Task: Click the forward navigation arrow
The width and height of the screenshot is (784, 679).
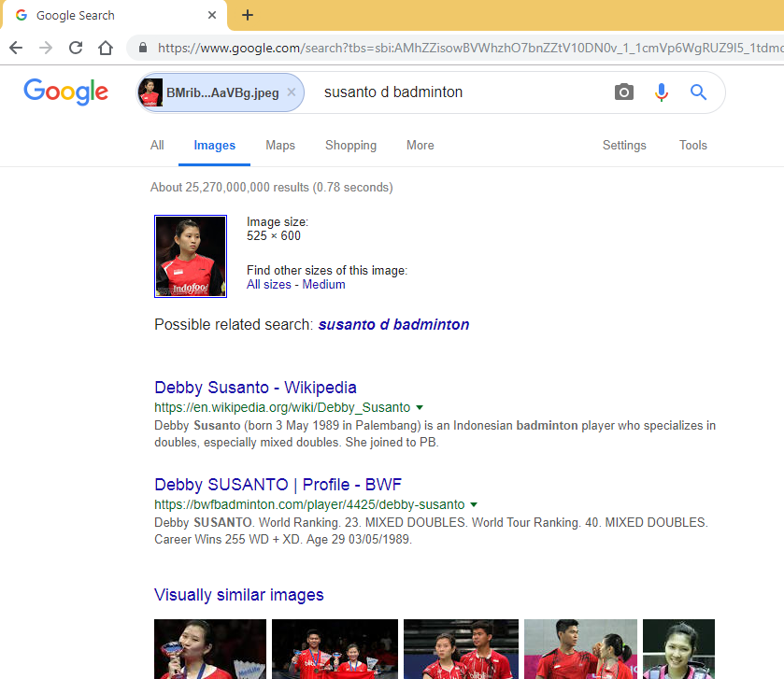Action: coord(45,46)
